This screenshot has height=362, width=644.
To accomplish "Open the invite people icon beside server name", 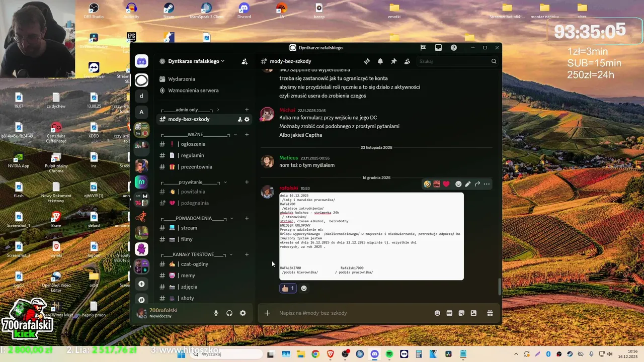I will tap(245, 61).
